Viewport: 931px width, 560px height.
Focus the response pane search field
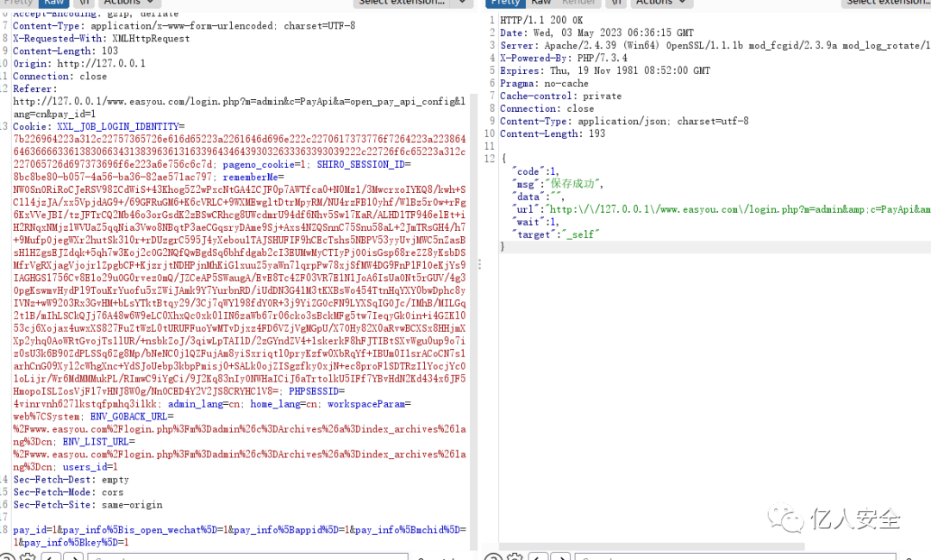coord(734,557)
